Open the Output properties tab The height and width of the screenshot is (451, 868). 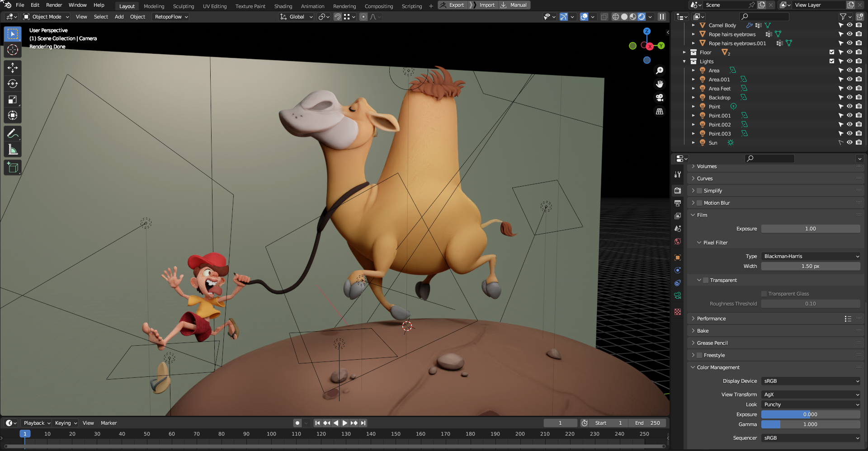678,203
